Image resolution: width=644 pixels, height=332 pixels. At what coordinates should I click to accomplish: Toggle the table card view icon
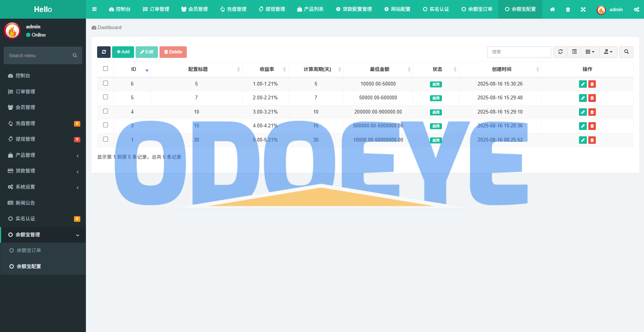coord(575,52)
